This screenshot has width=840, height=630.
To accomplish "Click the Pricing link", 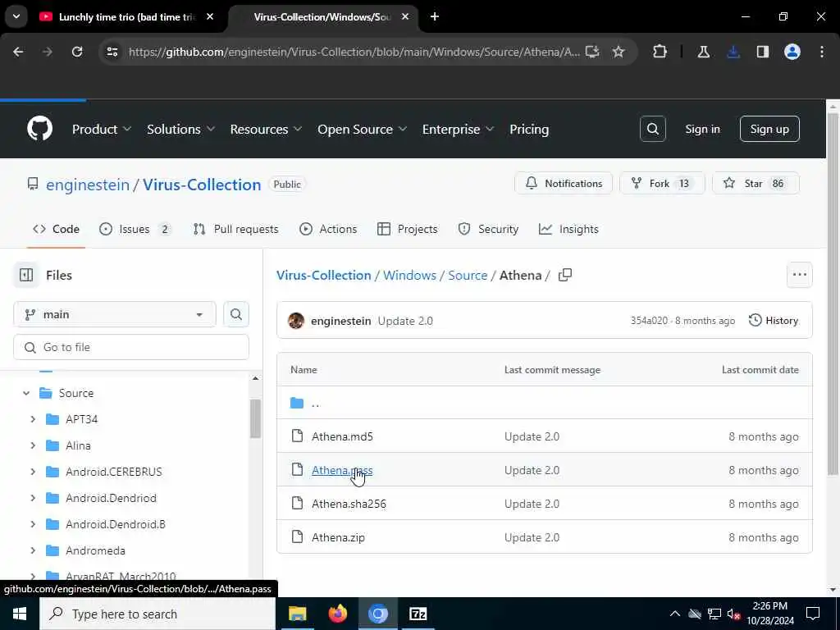I will tap(529, 129).
